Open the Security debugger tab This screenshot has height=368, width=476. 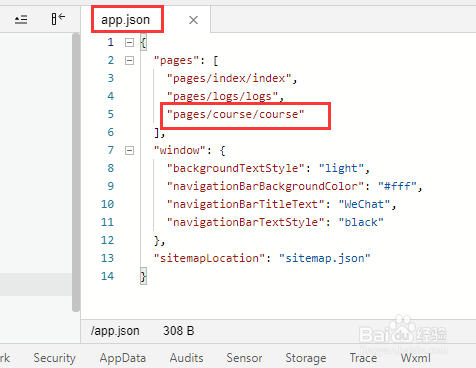point(55,358)
